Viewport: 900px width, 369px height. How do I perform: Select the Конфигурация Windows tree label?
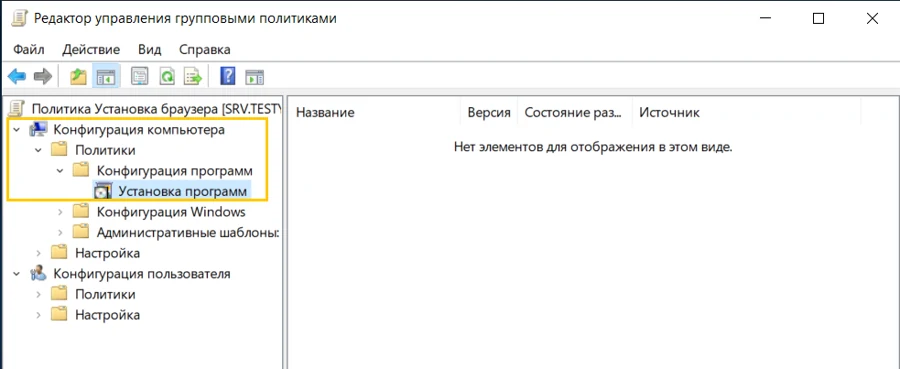coord(171,212)
